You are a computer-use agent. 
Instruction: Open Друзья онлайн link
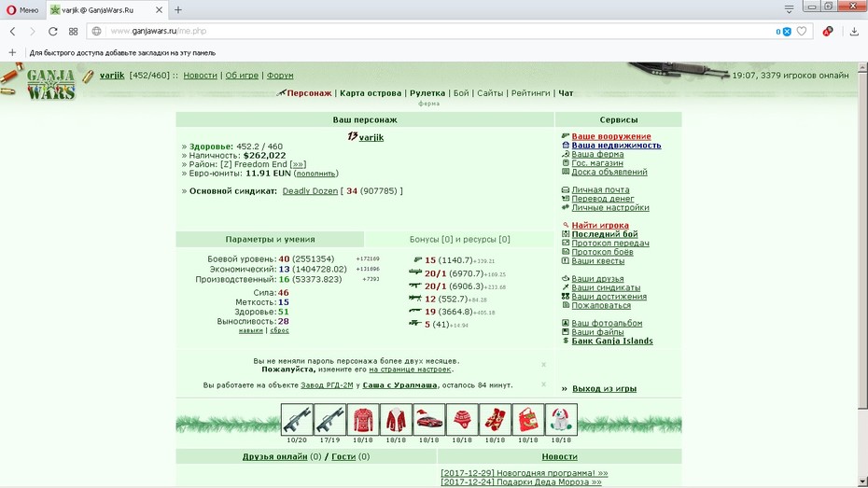tap(274, 456)
